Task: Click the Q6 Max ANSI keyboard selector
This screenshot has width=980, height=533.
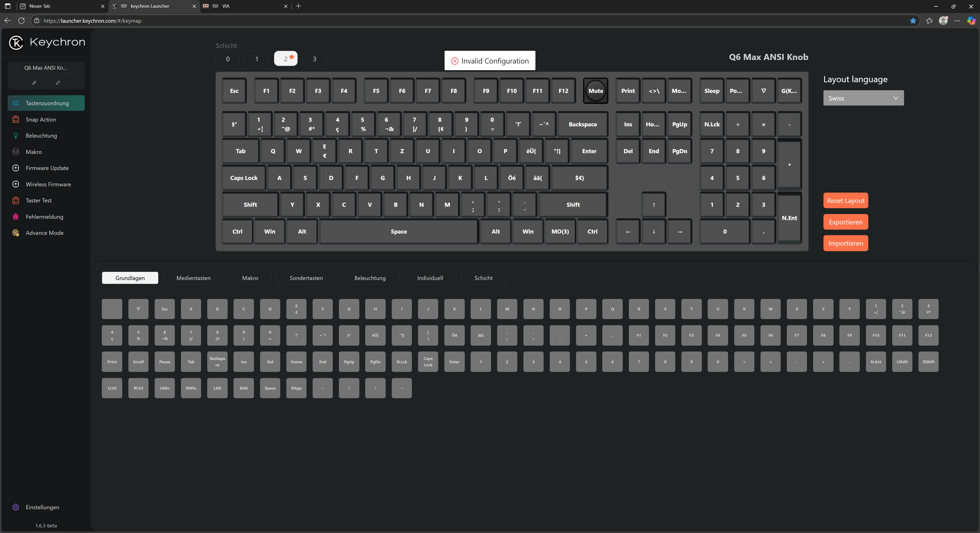Action: (46, 68)
